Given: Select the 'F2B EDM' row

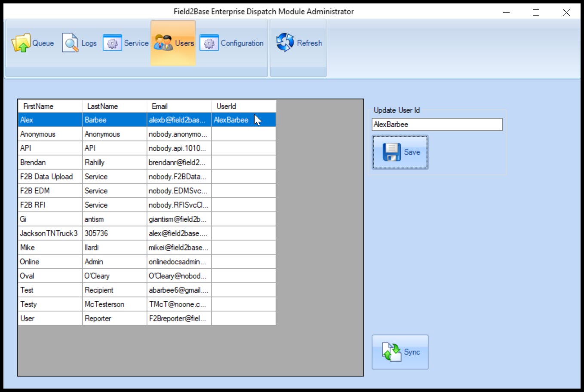Looking at the screenshot, I should click(x=147, y=191).
